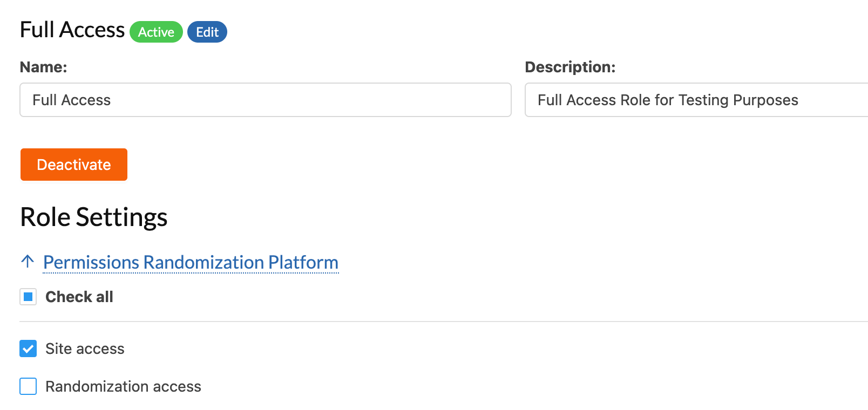The width and height of the screenshot is (868, 410).
Task: Click the divider line below Check all
Action: tap(444, 322)
